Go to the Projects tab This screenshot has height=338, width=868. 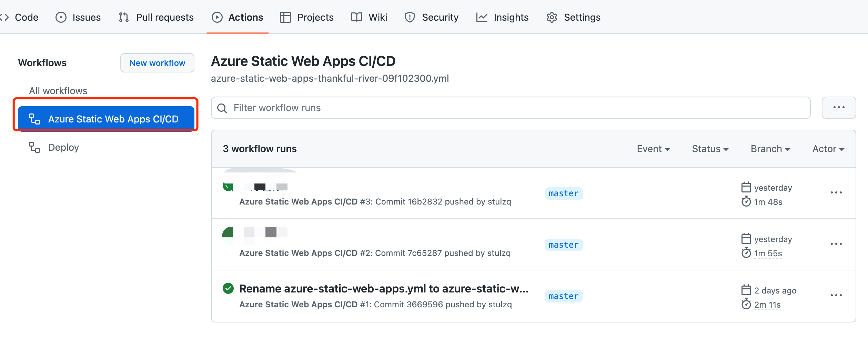point(306,17)
